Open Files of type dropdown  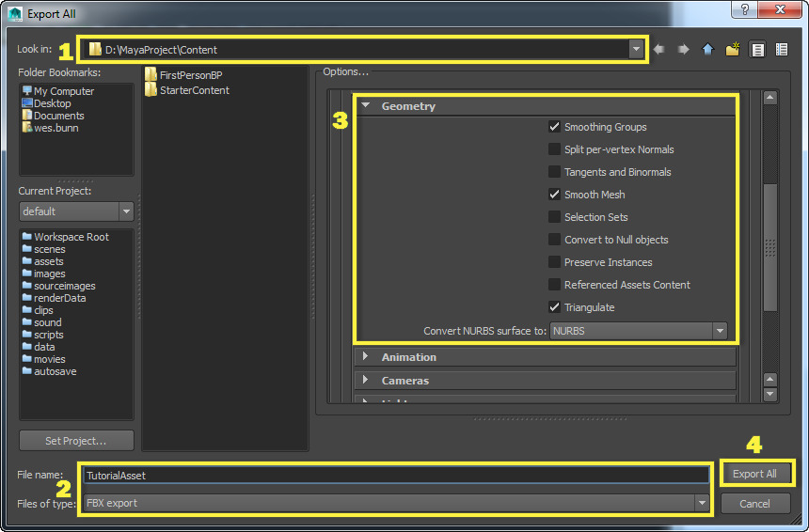pos(702,503)
